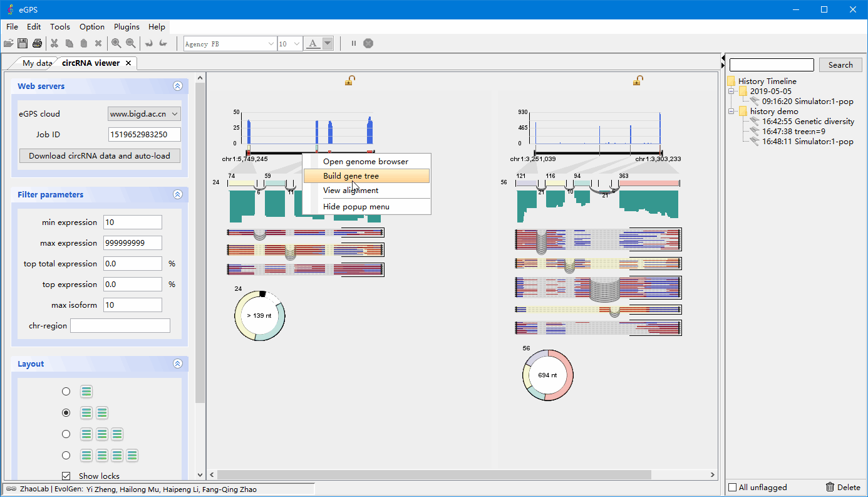
Task: Click the Job ID input field
Action: pyautogui.click(x=144, y=134)
